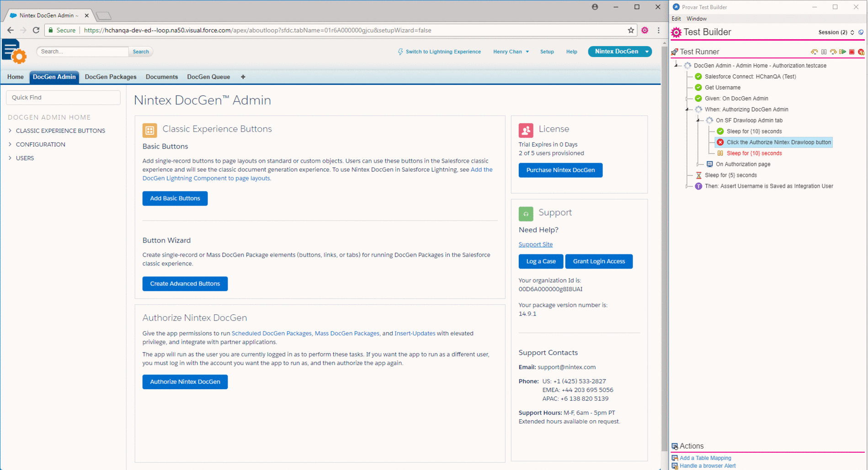Click the pause-on-error icon in Test Runner
The image size is (868, 470).
coord(861,52)
